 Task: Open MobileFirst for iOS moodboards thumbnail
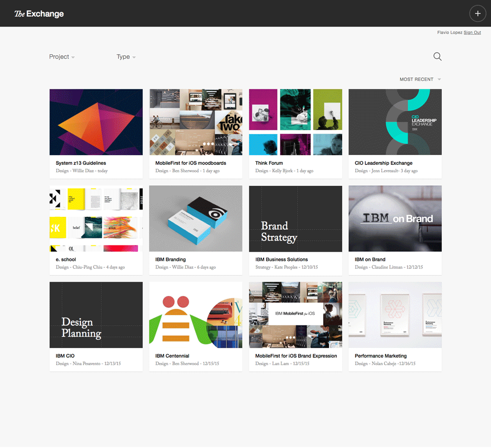coord(196,122)
